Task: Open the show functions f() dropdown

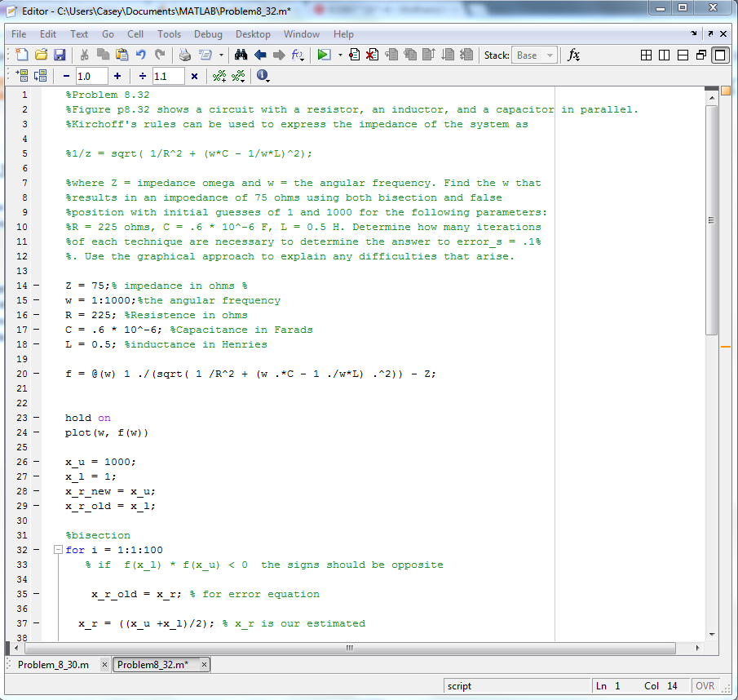Action: [298, 55]
